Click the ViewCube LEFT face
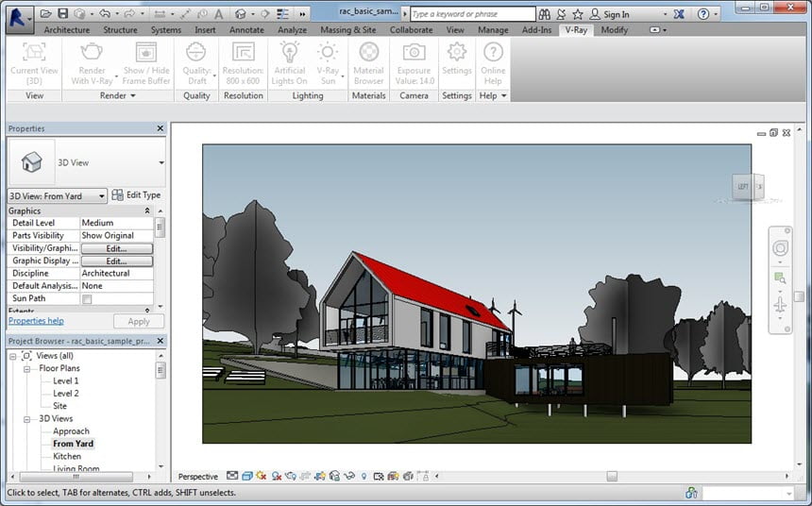This screenshot has height=506, width=812. [743, 187]
